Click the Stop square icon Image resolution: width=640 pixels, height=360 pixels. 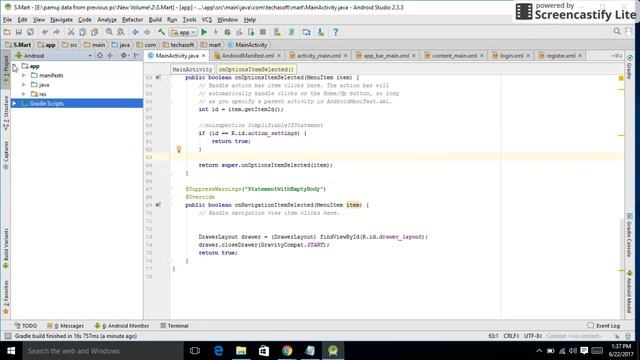[x=263, y=32]
